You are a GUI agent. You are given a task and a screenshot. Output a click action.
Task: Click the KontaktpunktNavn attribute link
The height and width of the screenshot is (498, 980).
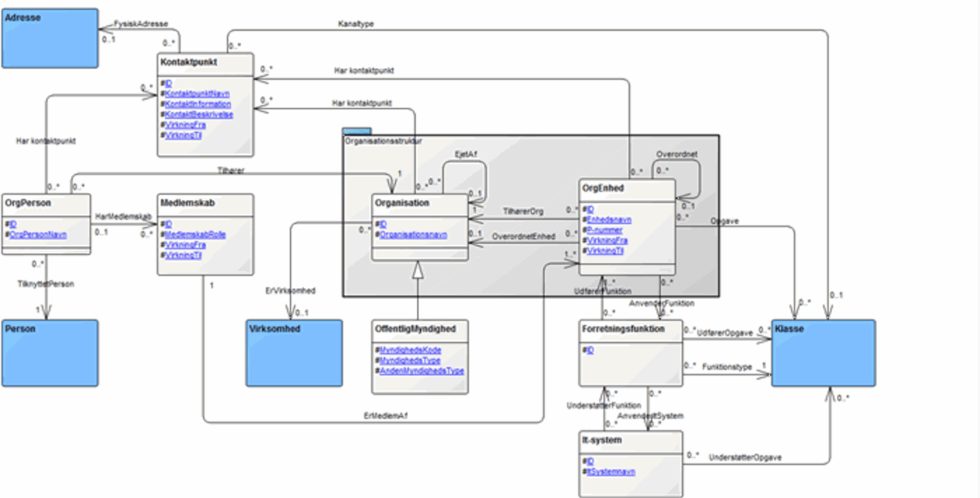tap(197, 94)
